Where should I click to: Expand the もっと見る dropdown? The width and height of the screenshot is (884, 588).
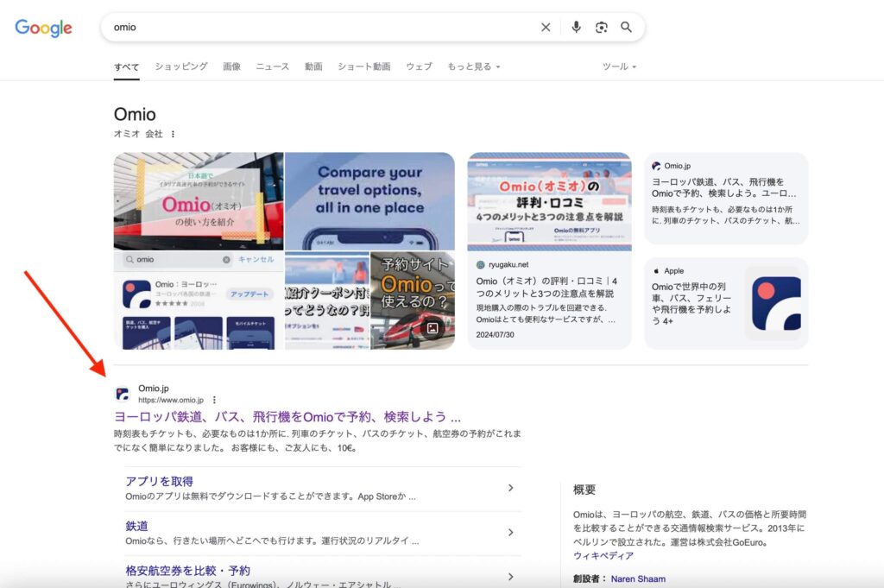click(473, 66)
